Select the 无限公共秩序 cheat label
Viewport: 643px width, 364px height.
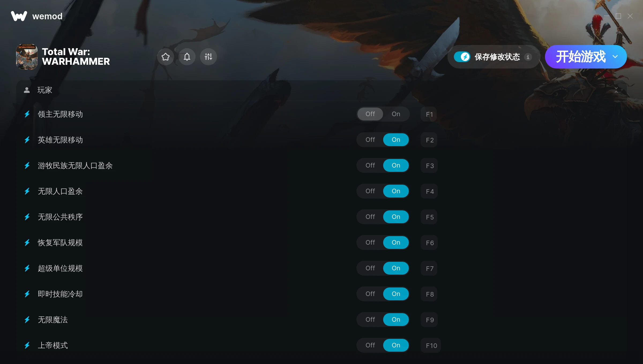pyautogui.click(x=60, y=217)
